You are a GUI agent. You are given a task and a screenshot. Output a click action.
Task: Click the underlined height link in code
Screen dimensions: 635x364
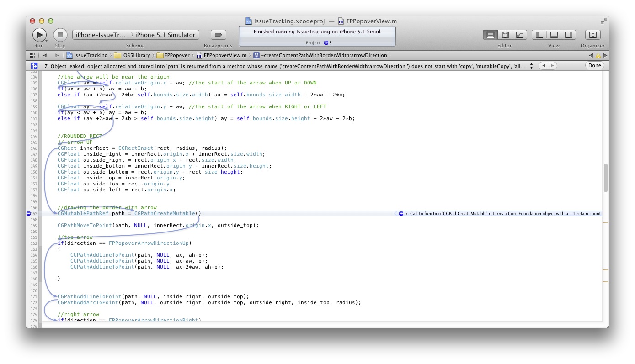230,172
